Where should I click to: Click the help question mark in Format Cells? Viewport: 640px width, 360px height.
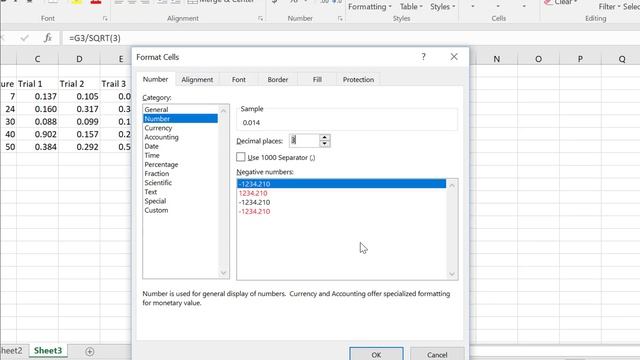(x=423, y=57)
